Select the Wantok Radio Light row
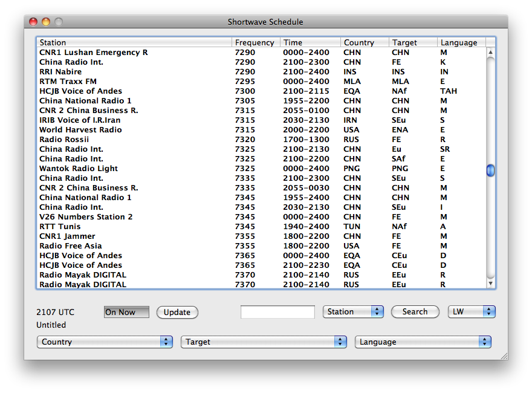 point(261,168)
